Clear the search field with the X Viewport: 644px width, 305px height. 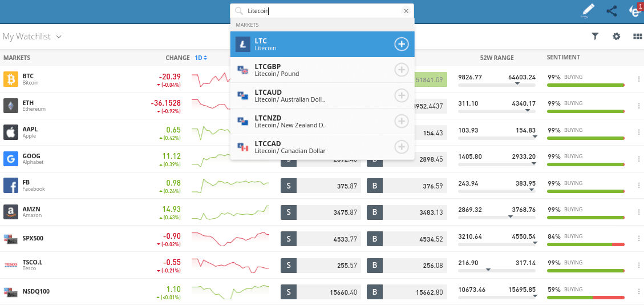[x=406, y=11]
